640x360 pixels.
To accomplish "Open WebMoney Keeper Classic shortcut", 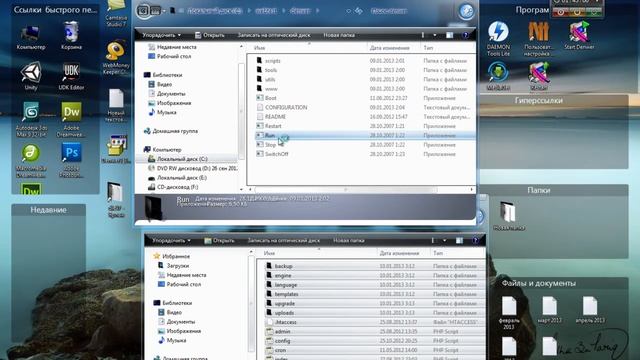I will click(116, 57).
